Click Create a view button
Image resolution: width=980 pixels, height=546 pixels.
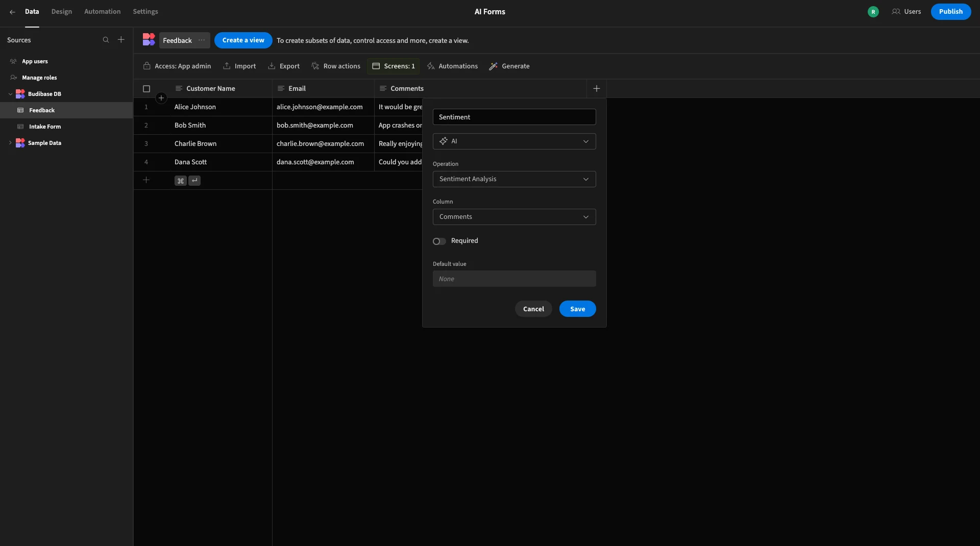(243, 40)
